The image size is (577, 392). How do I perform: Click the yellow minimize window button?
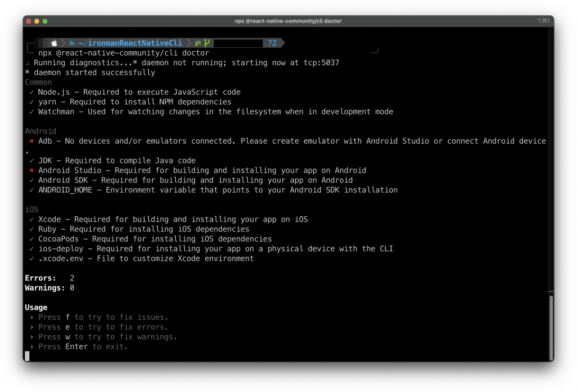37,21
